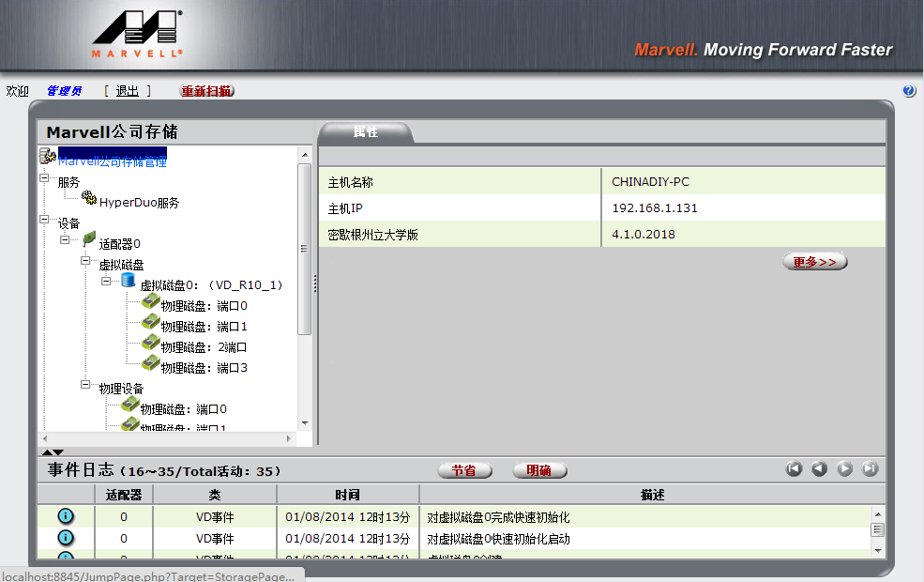Click 端口0 disk icon under 虚拟磁盘0
The height and width of the screenshot is (582, 924).
tap(151, 301)
